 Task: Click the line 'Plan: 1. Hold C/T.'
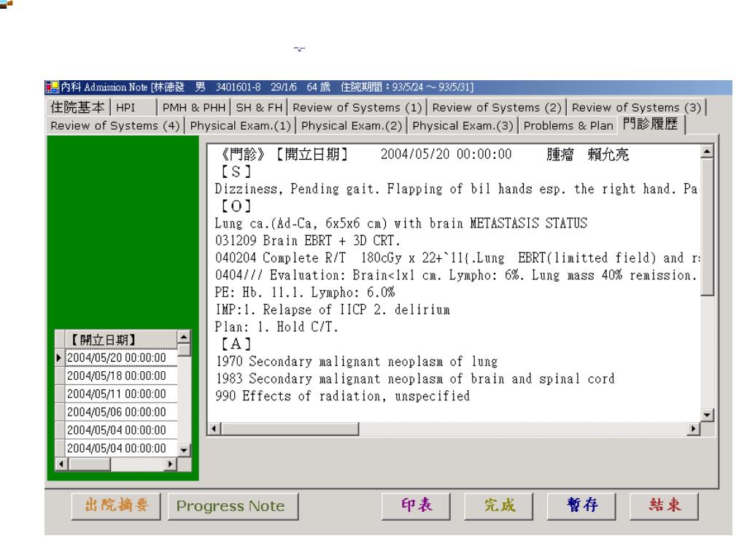[276, 327]
